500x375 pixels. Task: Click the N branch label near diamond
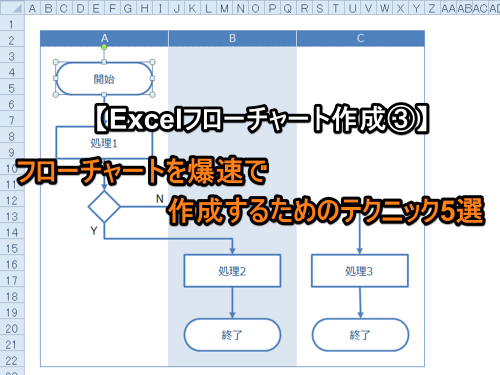pos(160,199)
